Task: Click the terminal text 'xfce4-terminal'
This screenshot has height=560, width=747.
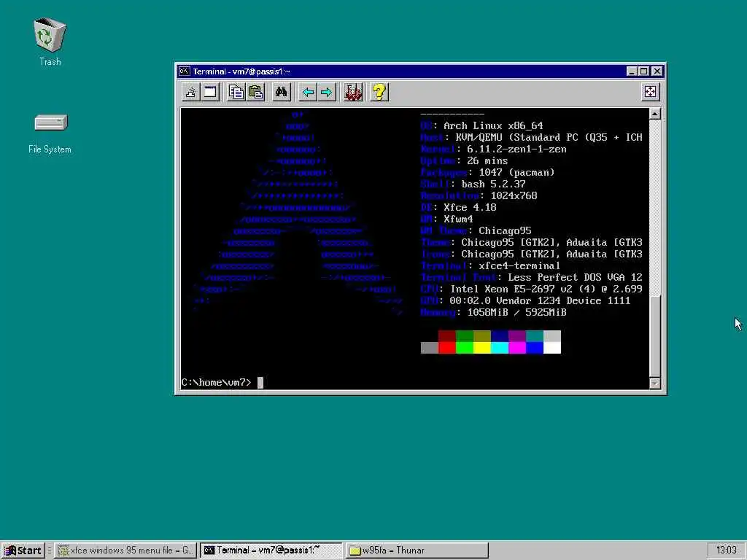Action: (519, 265)
